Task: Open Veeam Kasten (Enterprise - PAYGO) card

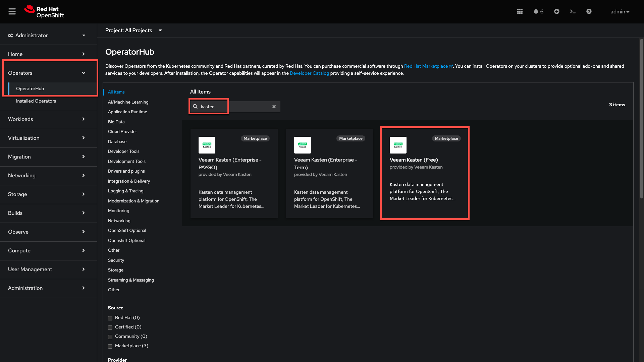Action: tap(234, 173)
